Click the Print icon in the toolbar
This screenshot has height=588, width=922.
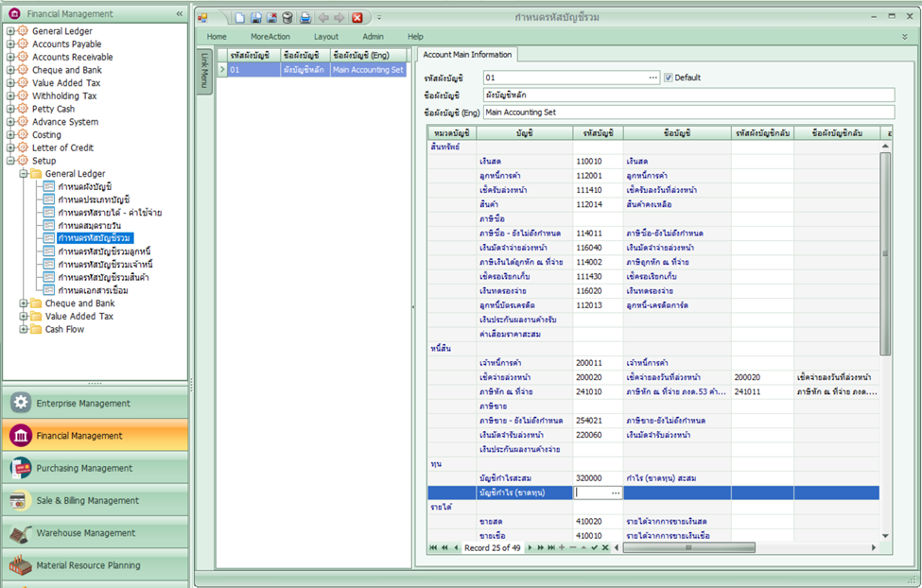click(304, 18)
